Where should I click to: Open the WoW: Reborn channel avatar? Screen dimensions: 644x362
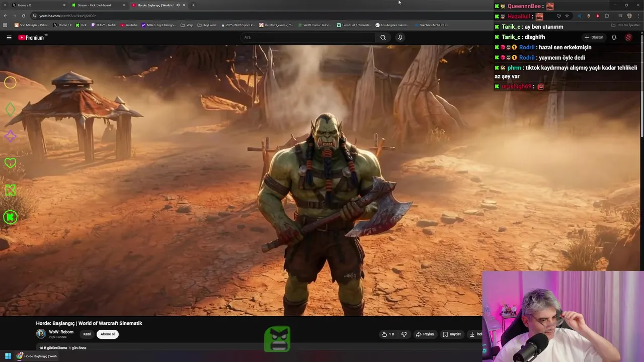(x=41, y=333)
